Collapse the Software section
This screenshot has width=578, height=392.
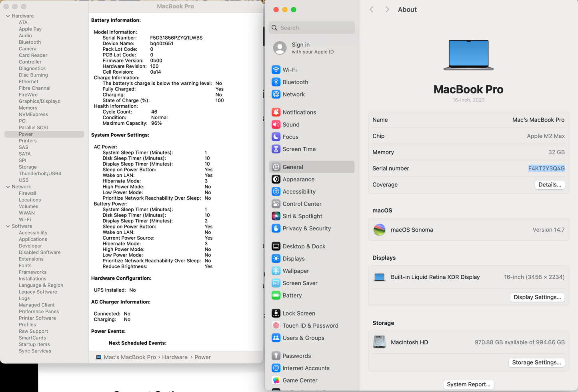[x=8, y=226]
